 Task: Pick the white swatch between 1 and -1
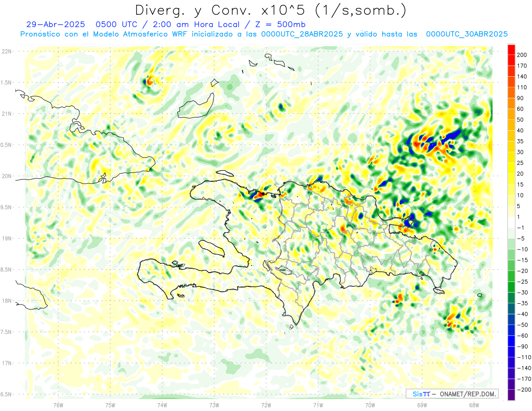tap(511, 222)
